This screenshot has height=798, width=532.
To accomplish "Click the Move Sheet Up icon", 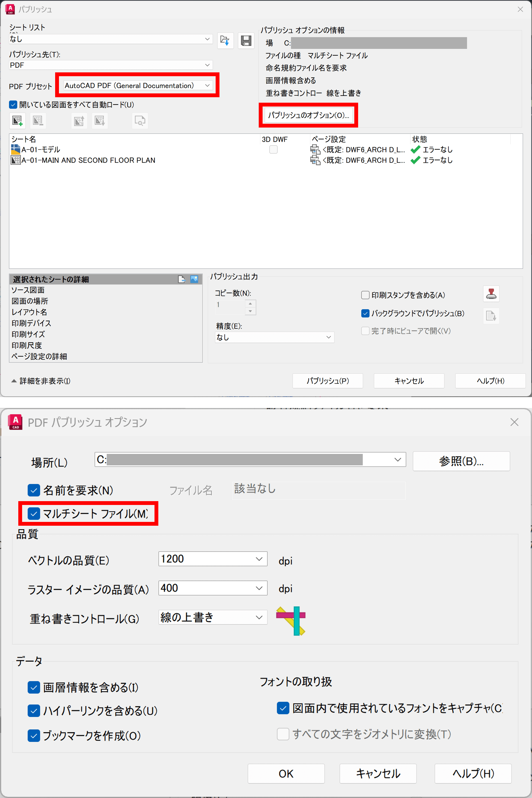I will pyautogui.click(x=79, y=120).
